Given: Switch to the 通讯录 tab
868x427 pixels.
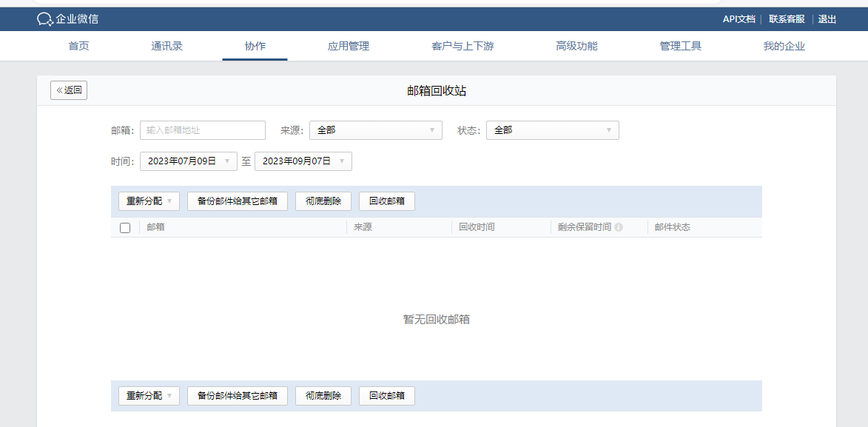Looking at the screenshot, I should [x=166, y=45].
